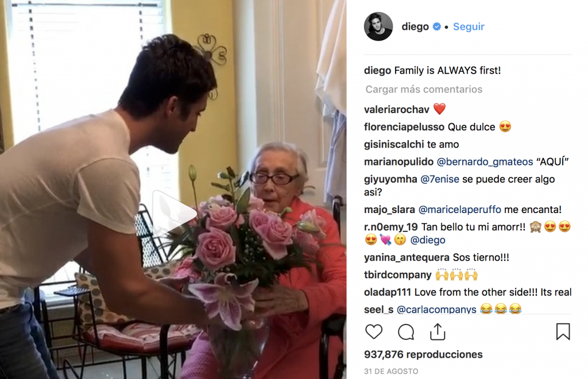
Task: Open valeriarochav's profile
Action: tap(396, 110)
